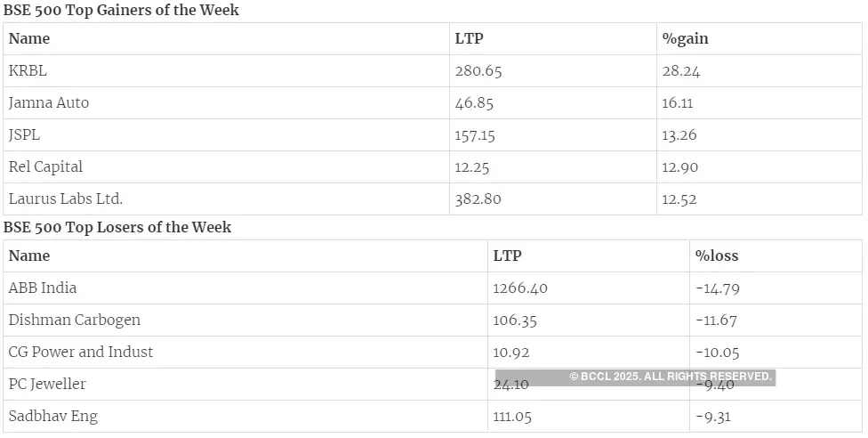
Task: Click ABB India's -14.79 loss value
Action: click(x=718, y=288)
